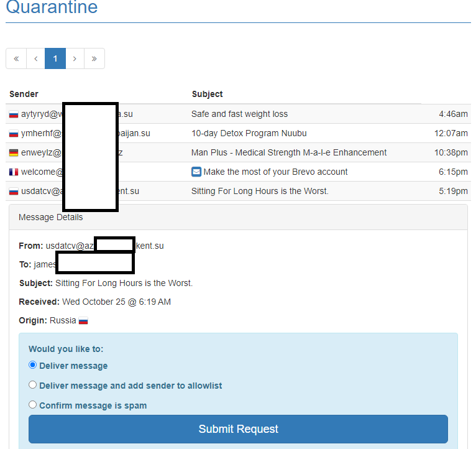The image size is (476, 449).
Task: Click the Received date Wed October 25
Action: point(116,302)
